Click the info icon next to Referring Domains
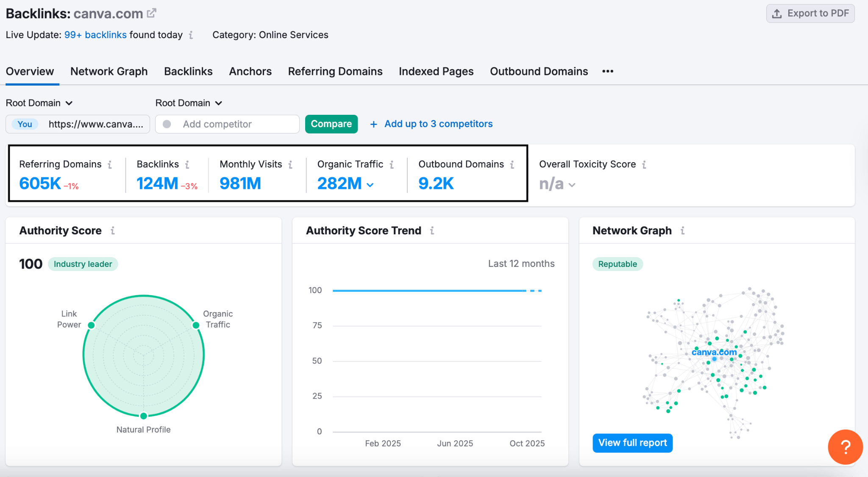Screen dimensions: 868x477 110,164
